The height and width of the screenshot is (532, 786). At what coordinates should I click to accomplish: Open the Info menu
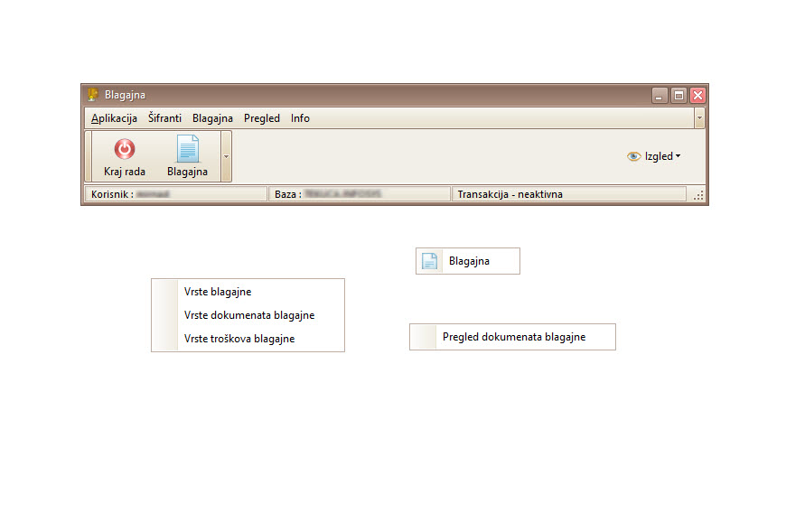(x=300, y=118)
